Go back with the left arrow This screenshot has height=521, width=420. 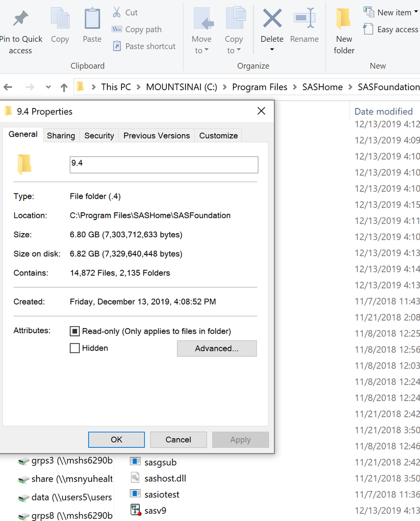point(8,88)
